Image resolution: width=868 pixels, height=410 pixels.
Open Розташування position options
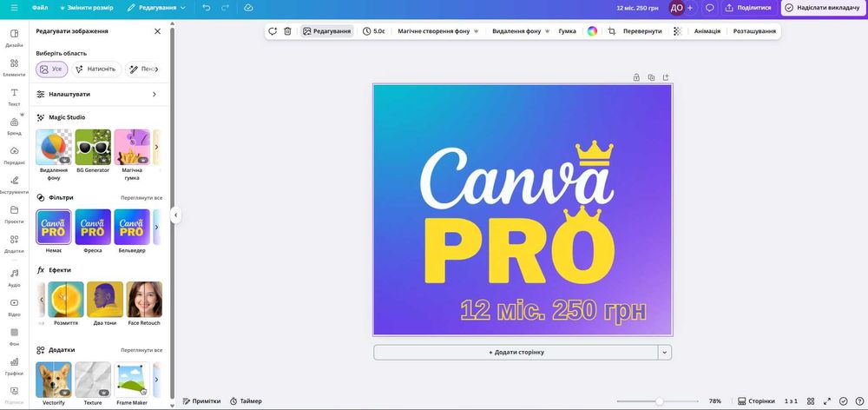click(x=754, y=31)
